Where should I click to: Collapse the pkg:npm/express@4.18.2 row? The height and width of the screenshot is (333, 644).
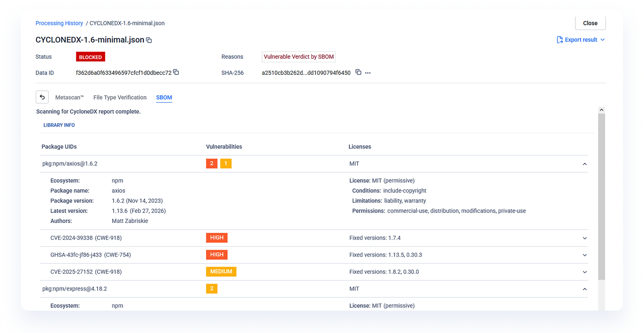(x=585, y=289)
